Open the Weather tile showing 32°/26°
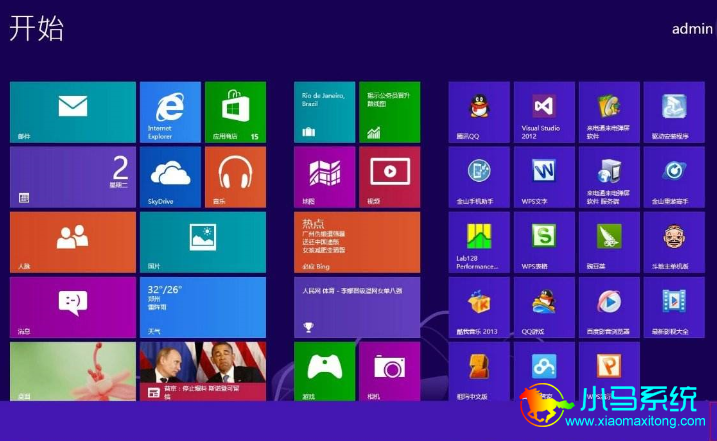 click(x=203, y=307)
